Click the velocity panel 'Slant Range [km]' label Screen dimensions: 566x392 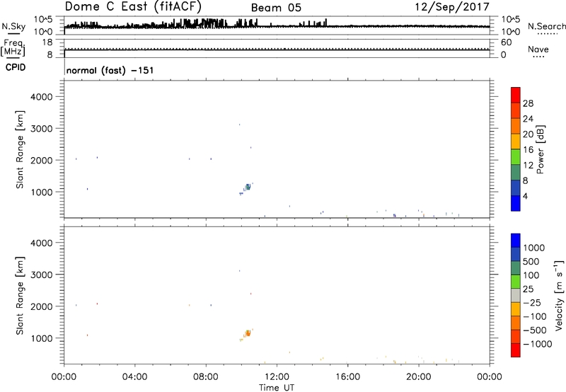[20, 296]
